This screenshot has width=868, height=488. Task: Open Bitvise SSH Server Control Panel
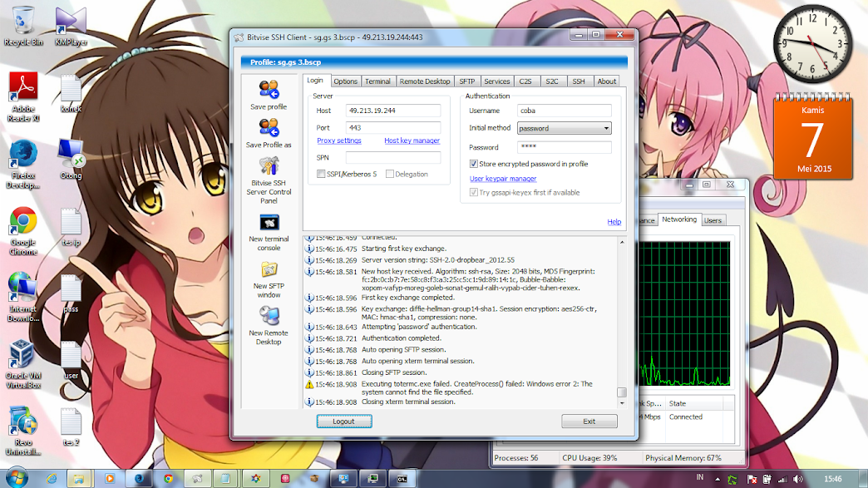[x=269, y=180]
